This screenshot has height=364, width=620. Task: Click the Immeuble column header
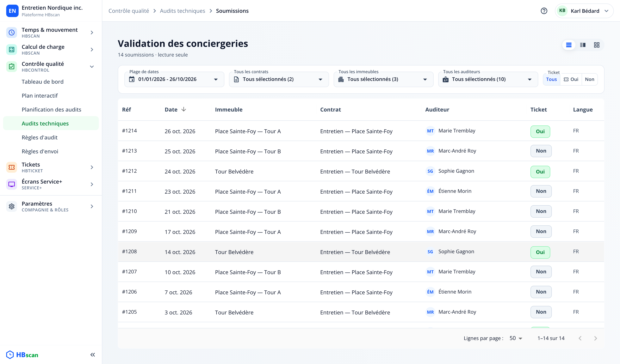point(229,109)
